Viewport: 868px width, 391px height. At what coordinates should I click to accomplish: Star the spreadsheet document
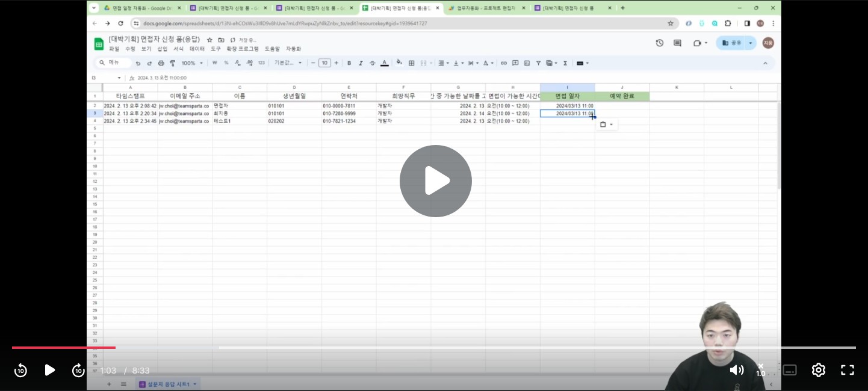click(x=209, y=40)
